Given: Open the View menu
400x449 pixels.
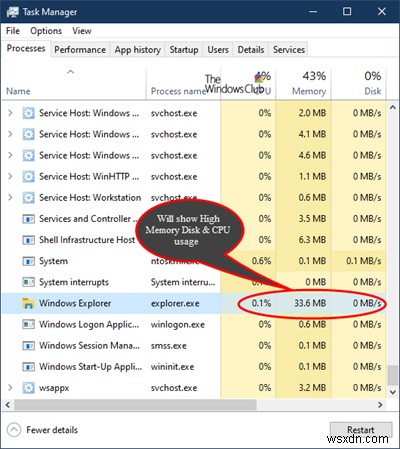Looking at the screenshot, I should (x=82, y=31).
